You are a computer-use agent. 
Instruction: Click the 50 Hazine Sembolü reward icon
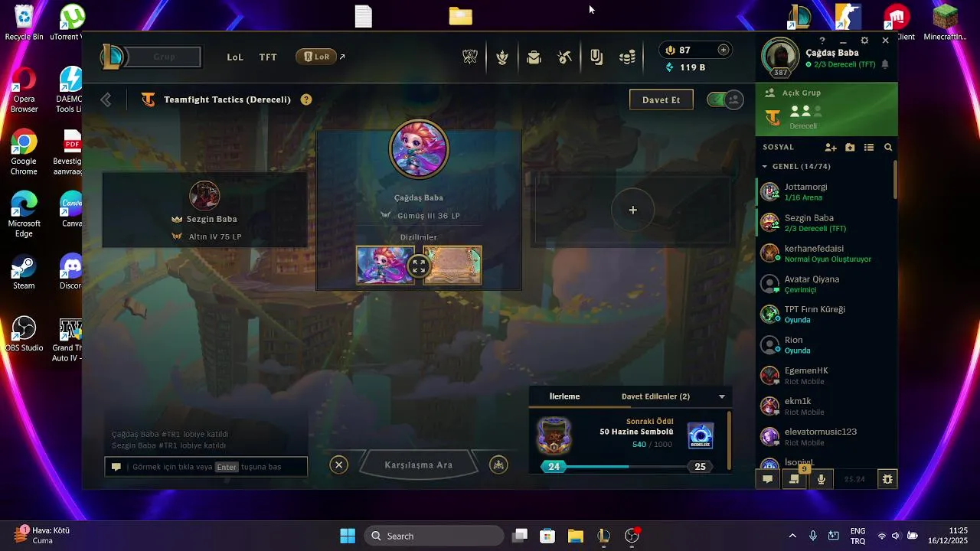click(701, 435)
